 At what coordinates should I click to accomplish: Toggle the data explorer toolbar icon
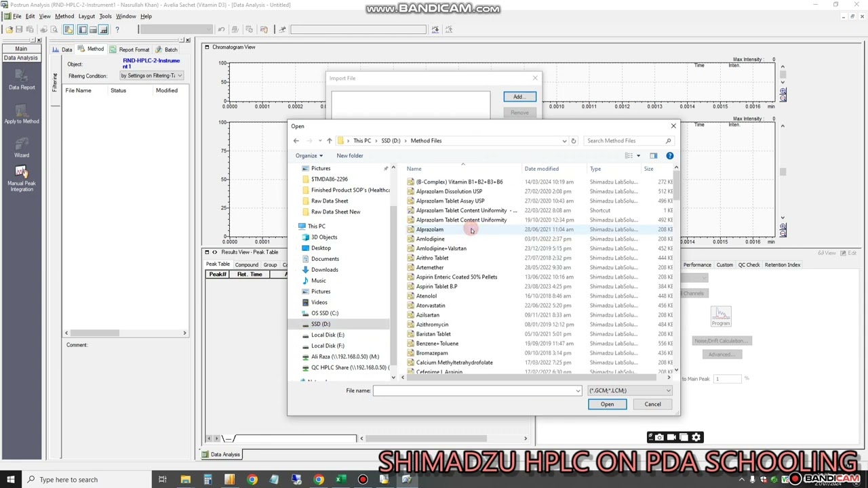click(x=69, y=30)
